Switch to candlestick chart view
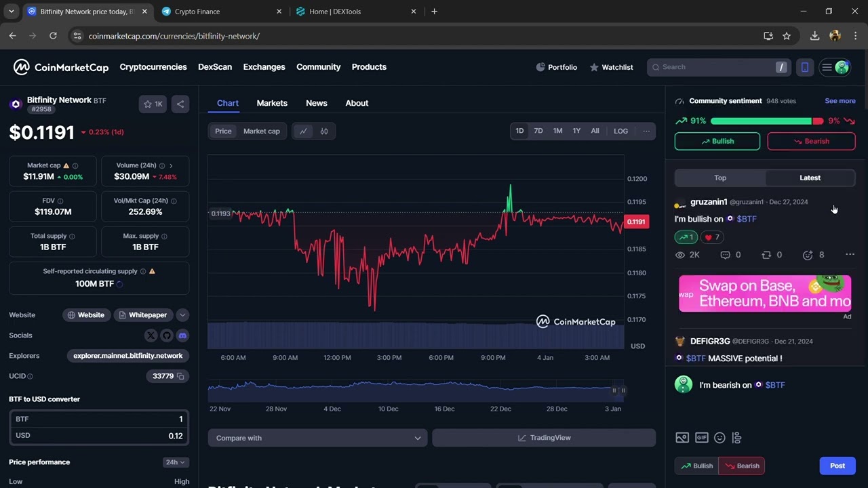Screen dimensions: 868x488 [324, 131]
